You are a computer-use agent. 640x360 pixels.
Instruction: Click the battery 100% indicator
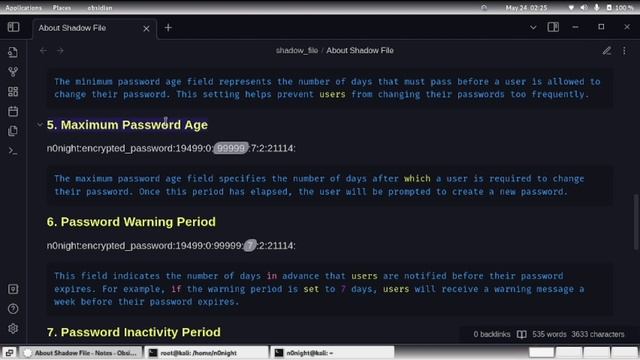pos(620,8)
